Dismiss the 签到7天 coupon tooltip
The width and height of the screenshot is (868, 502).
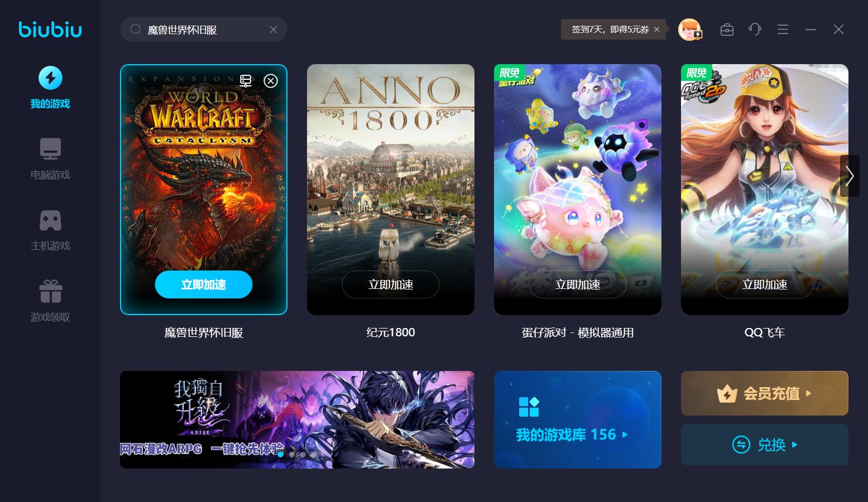coord(657,30)
